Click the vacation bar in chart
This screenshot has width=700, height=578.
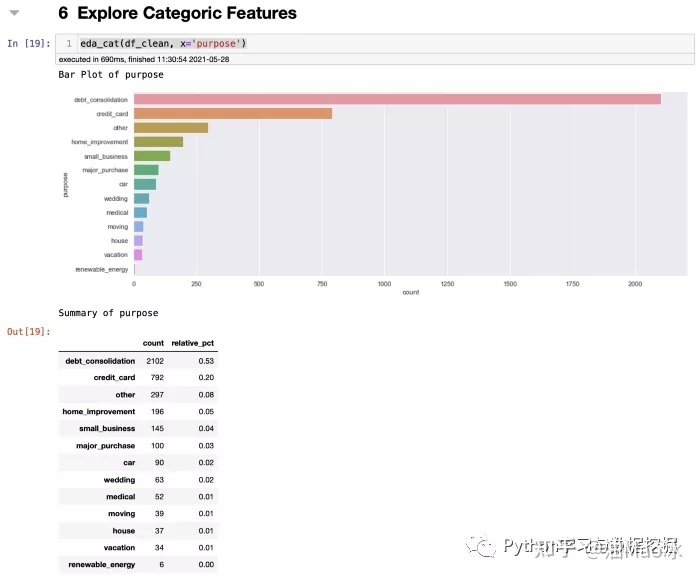click(138, 255)
